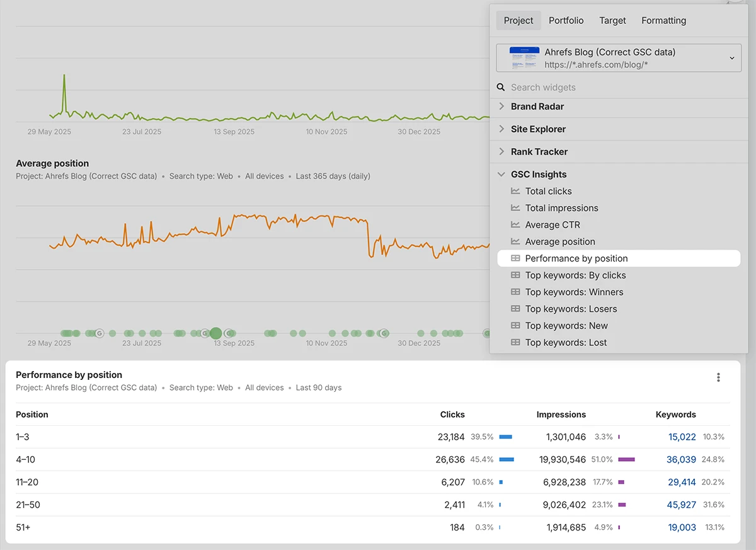Click the Performance by position widget title
This screenshot has width=756, height=550.
[69, 375]
